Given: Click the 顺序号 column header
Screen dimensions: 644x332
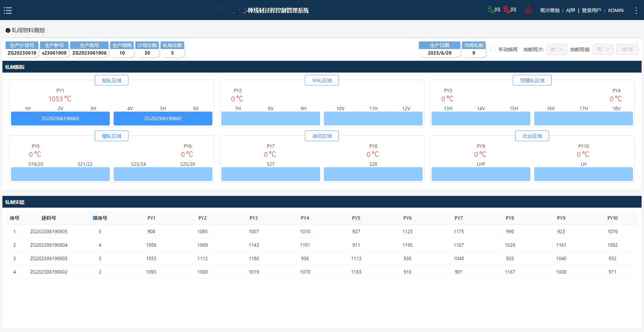Looking at the screenshot, I should tap(100, 218).
